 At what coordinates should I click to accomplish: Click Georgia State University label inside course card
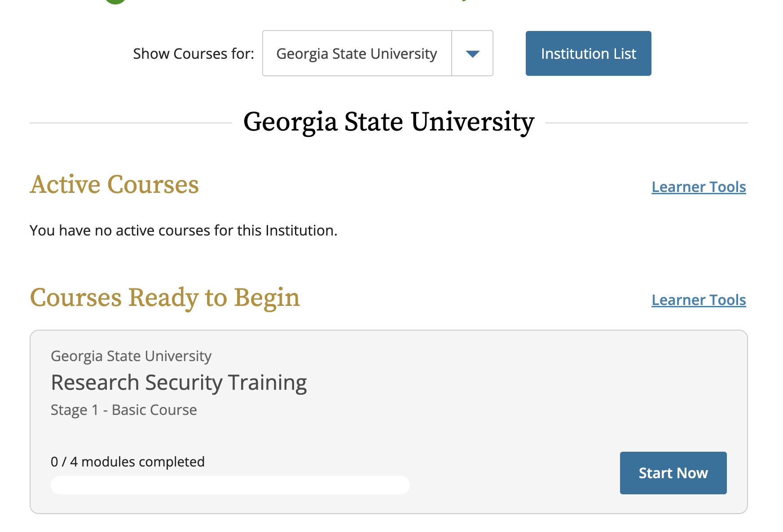131,356
